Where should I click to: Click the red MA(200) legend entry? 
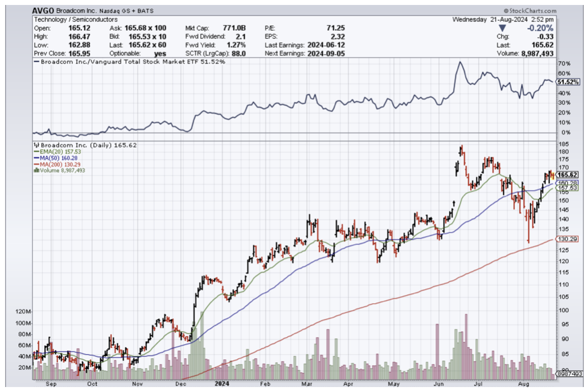(55, 164)
